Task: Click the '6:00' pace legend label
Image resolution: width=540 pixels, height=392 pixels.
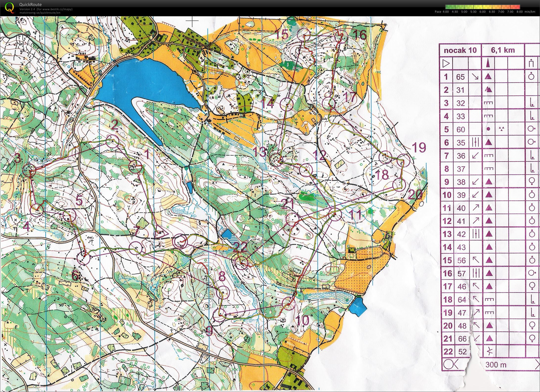Action: click(x=482, y=12)
